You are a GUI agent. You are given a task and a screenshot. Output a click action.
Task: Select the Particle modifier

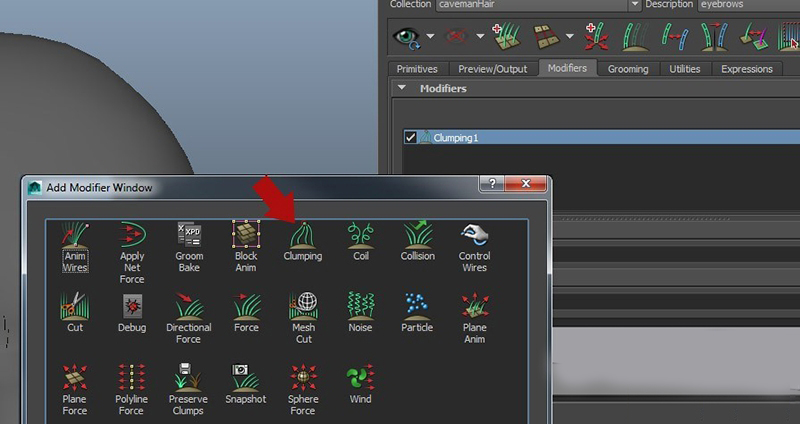pyautogui.click(x=417, y=313)
